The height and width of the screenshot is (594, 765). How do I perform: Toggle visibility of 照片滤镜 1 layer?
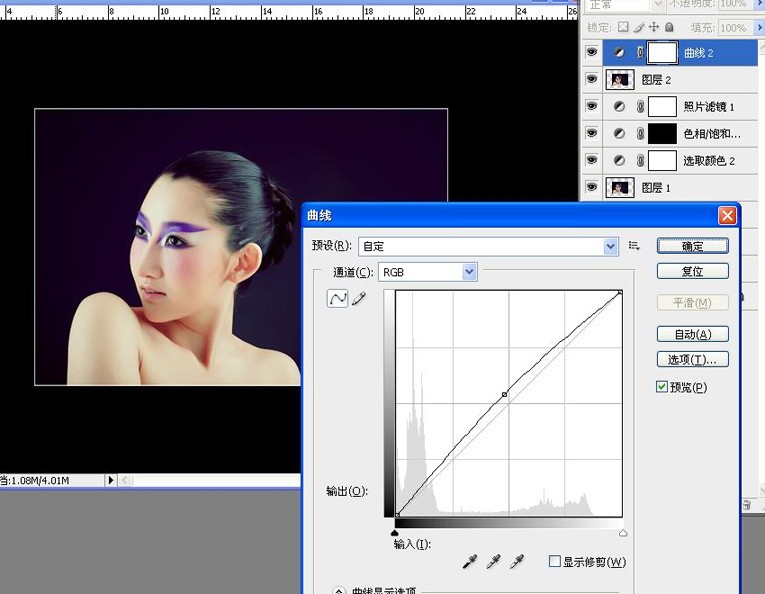[592, 106]
